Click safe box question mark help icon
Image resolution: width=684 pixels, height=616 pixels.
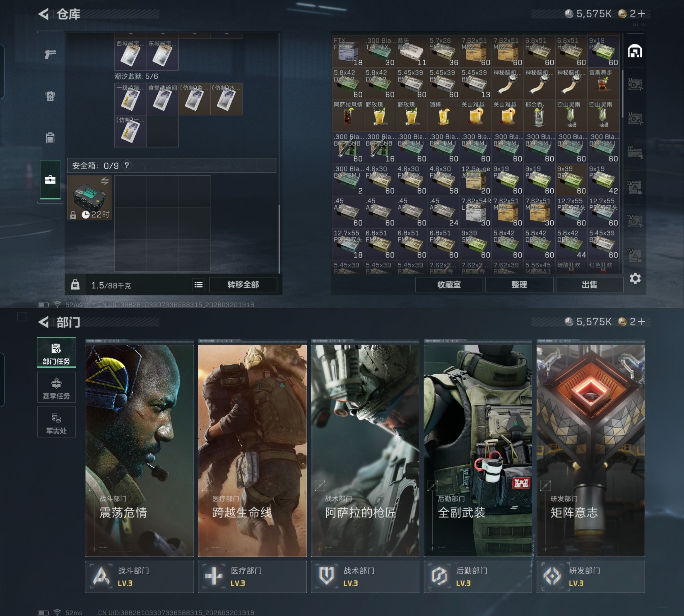(x=127, y=165)
